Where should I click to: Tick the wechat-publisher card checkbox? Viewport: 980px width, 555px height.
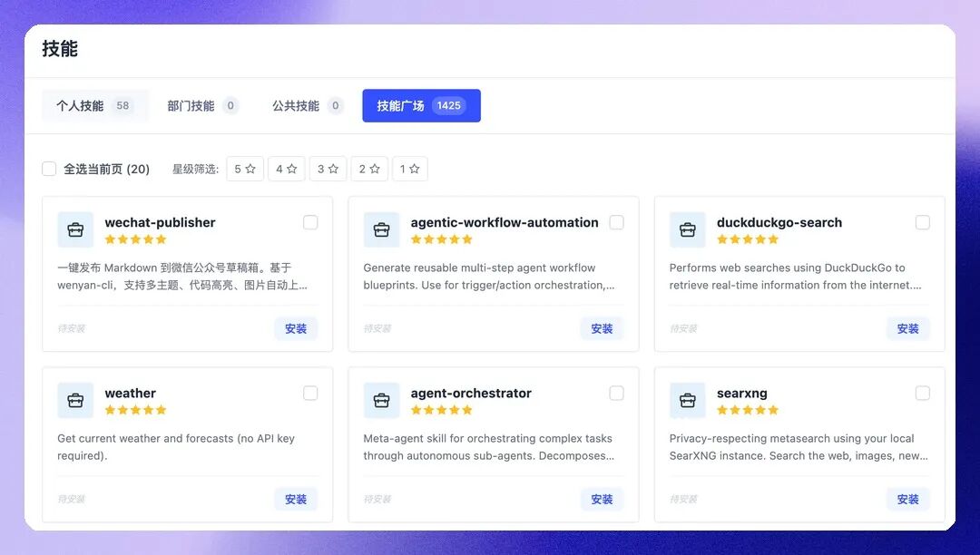click(310, 222)
